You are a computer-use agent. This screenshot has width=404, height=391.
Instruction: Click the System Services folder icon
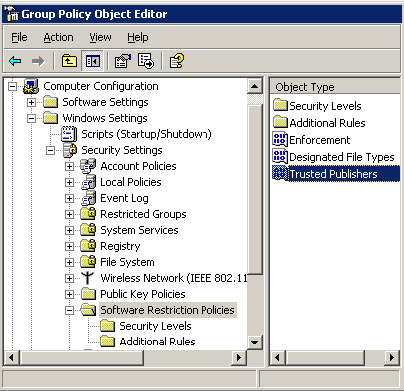pos(88,230)
